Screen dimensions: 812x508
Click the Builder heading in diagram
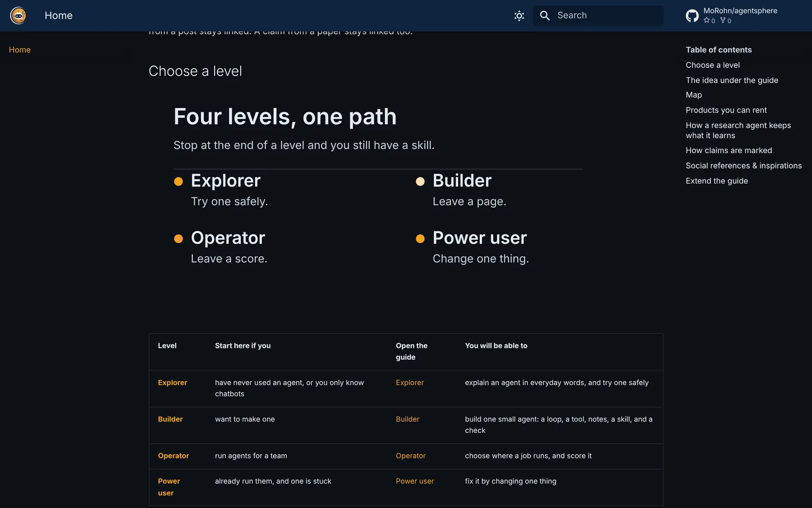462,181
